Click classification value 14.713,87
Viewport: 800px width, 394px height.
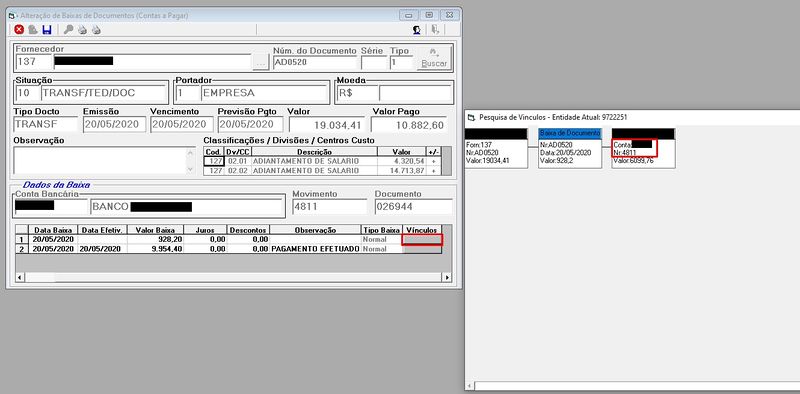coord(402,171)
